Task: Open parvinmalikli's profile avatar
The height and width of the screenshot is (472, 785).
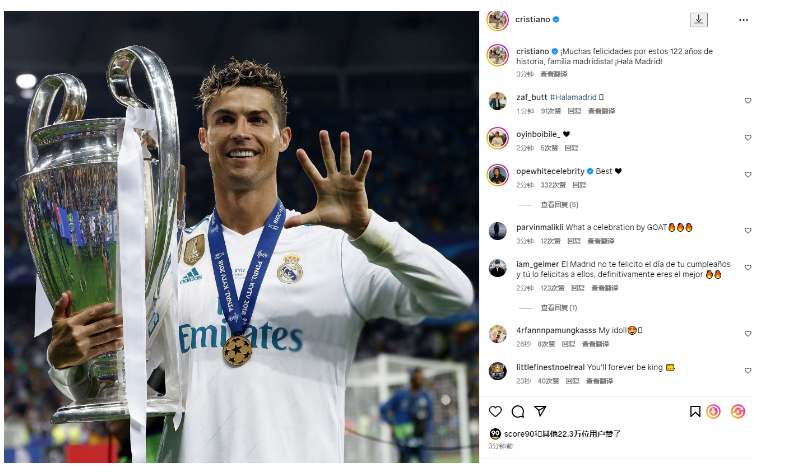Action: tap(498, 231)
